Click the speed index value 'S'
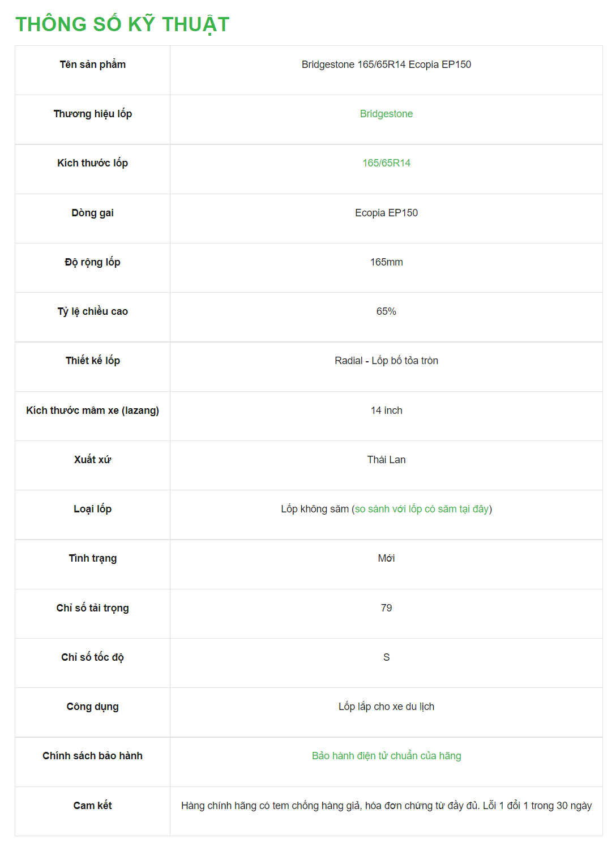Viewport: 616px width, 847px height. point(386,657)
